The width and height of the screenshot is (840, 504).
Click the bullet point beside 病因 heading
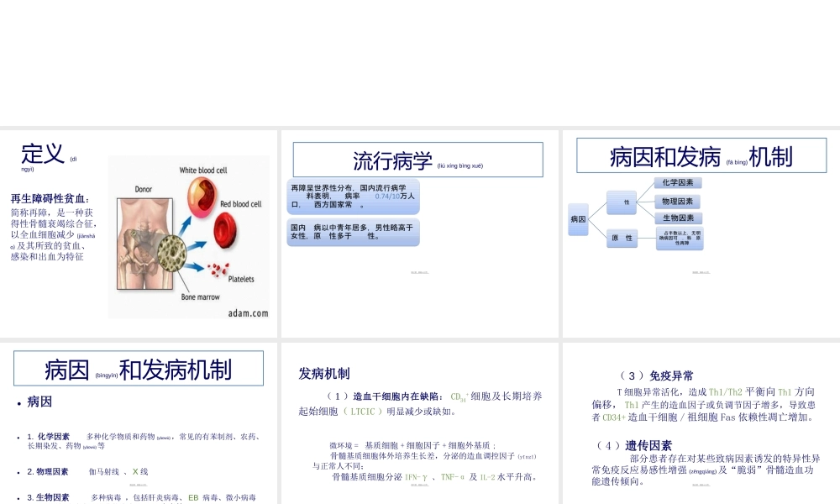(x=18, y=404)
